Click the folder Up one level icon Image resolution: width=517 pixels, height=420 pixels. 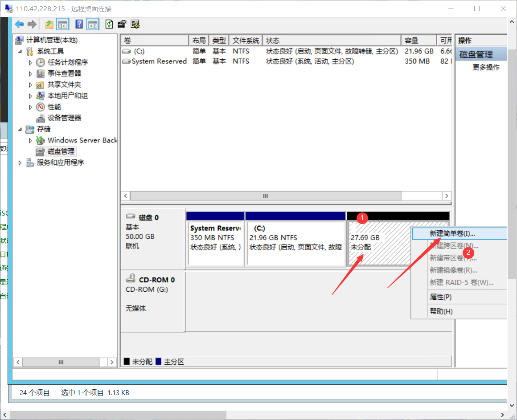tap(49, 24)
